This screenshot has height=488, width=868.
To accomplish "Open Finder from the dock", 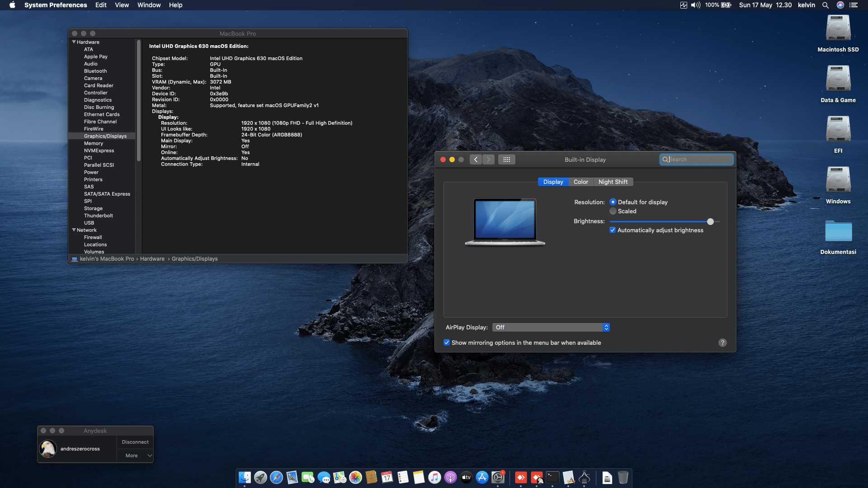I will (x=245, y=478).
